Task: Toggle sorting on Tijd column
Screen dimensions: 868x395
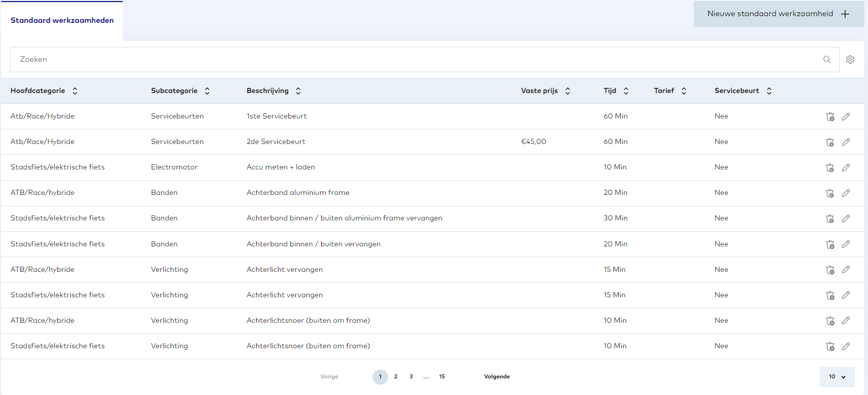Action: coord(626,91)
